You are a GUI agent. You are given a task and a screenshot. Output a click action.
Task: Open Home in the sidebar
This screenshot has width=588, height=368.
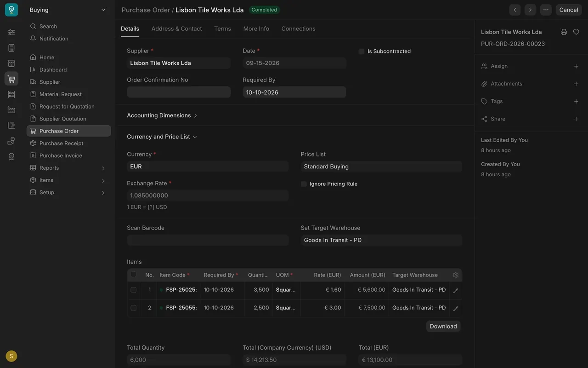pyautogui.click(x=69, y=57)
